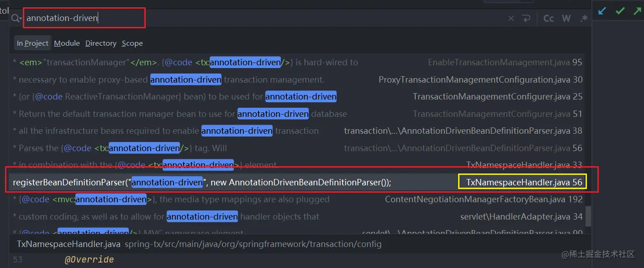Open result in TransactionManagementConfigurer.java 51
Viewport: 644px width, 268px height.
[x=297, y=114]
